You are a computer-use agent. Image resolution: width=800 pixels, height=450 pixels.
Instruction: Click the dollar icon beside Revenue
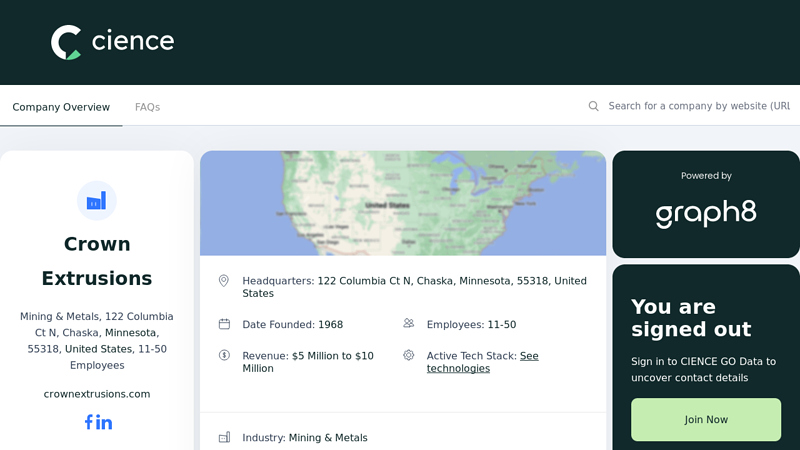pos(224,355)
